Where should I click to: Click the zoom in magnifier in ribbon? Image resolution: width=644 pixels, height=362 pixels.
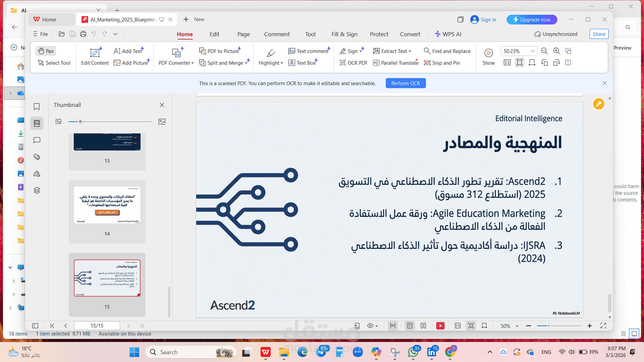point(556,51)
